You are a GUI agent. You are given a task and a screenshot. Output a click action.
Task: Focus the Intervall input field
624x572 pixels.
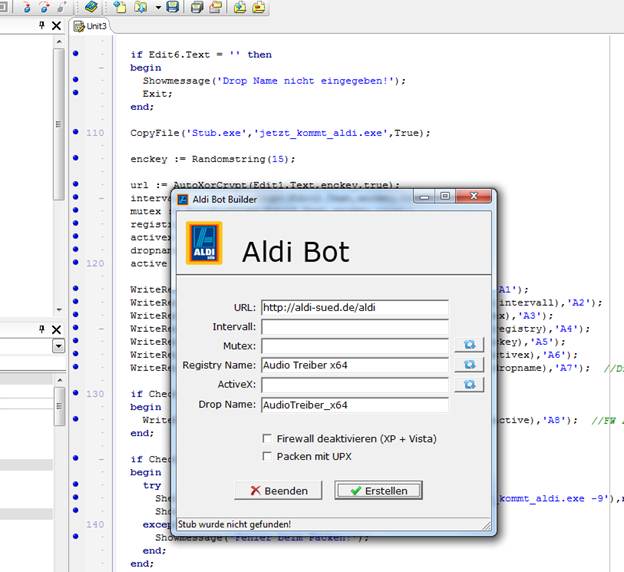[355, 327]
